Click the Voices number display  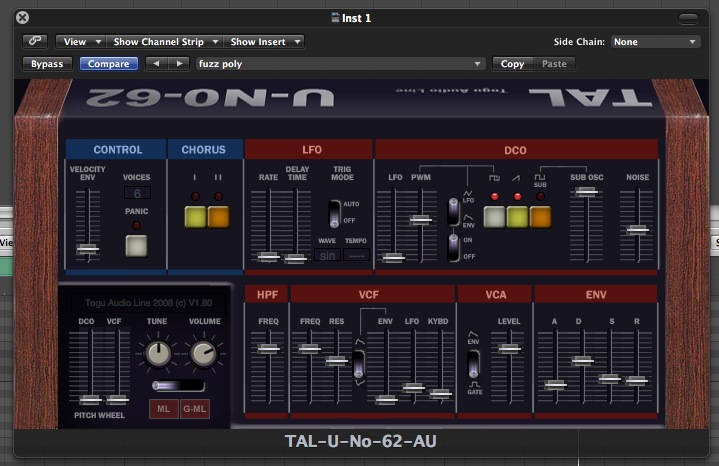point(137,193)
